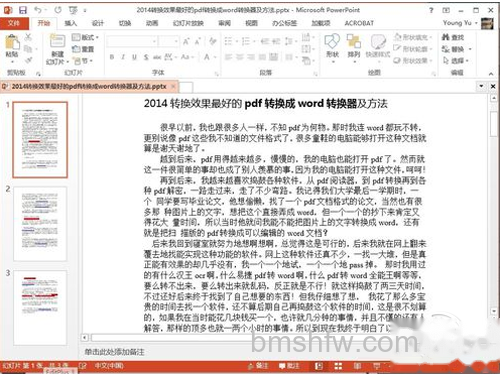
Task: Click the Help question mark icon
Action: (431, 10)
